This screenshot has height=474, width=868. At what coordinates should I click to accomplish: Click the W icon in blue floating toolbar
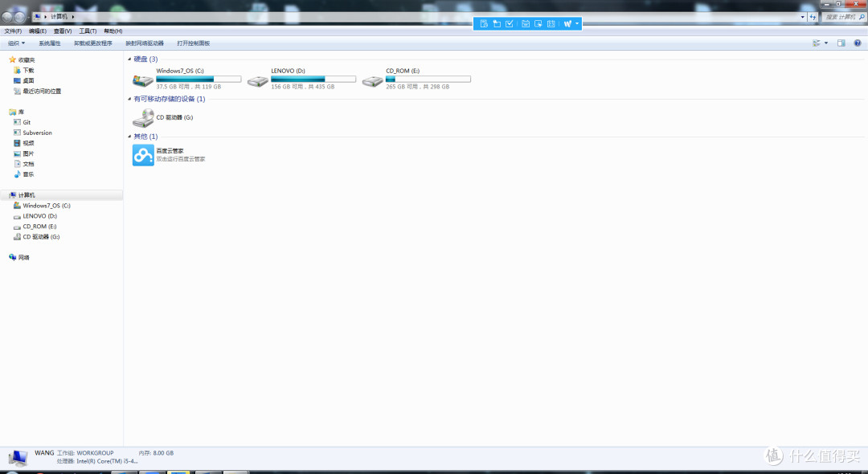coord(567,24)
